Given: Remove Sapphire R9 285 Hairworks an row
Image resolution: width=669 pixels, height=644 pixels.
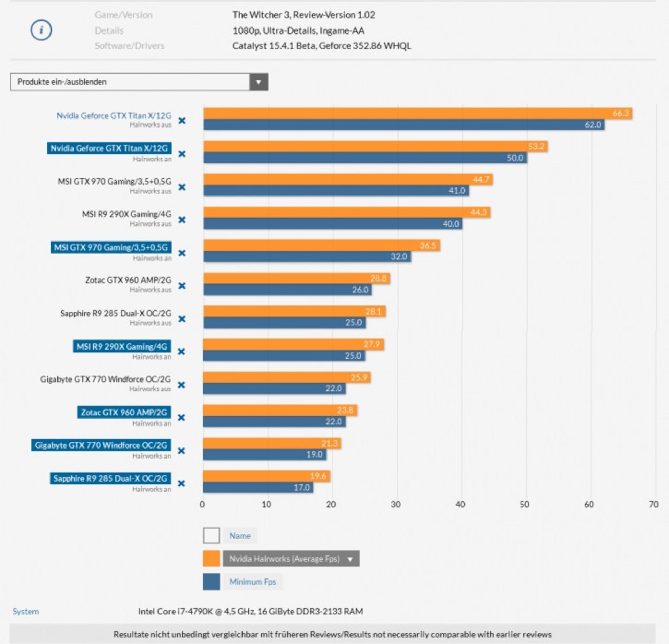Looking at the screenshot, I should click(x=182, y=483).
